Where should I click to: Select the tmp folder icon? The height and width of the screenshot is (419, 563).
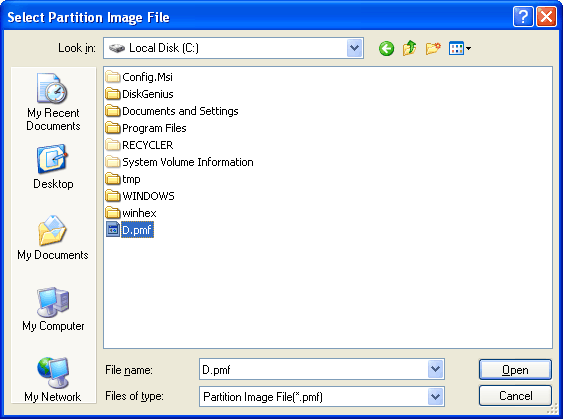(x=113, y=179)
